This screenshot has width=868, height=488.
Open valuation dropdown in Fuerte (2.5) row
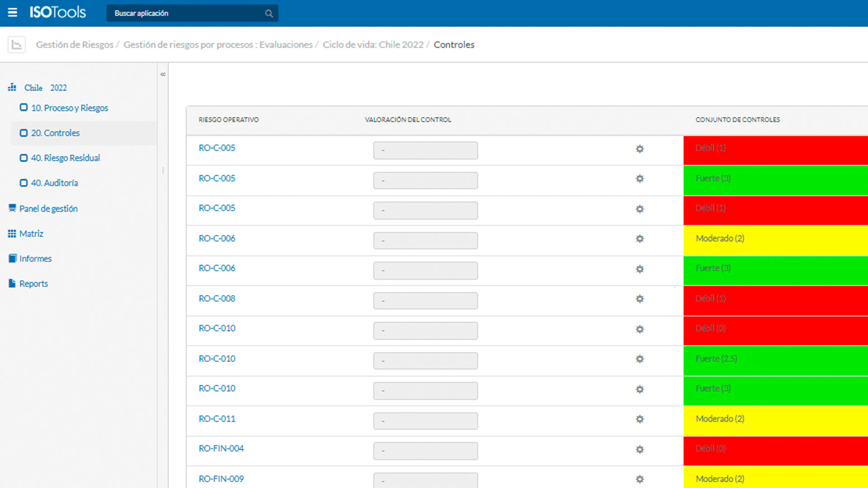tap(425, 361)
